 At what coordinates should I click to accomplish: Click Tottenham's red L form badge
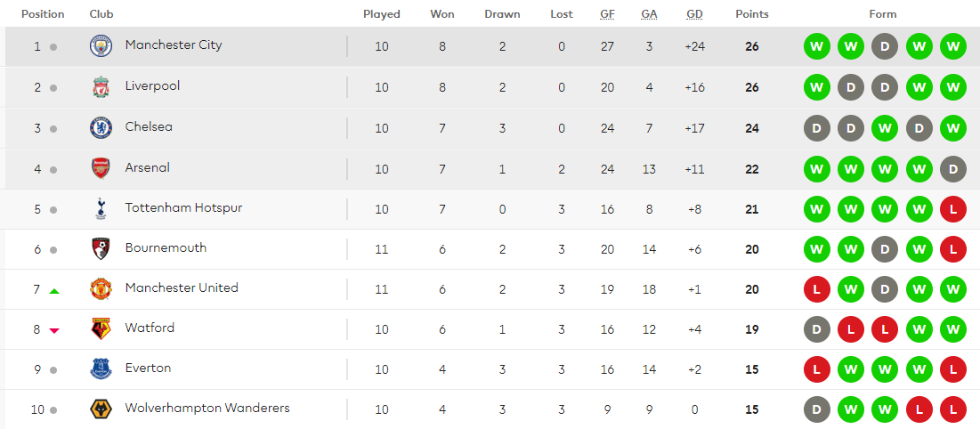click(952, 209)
